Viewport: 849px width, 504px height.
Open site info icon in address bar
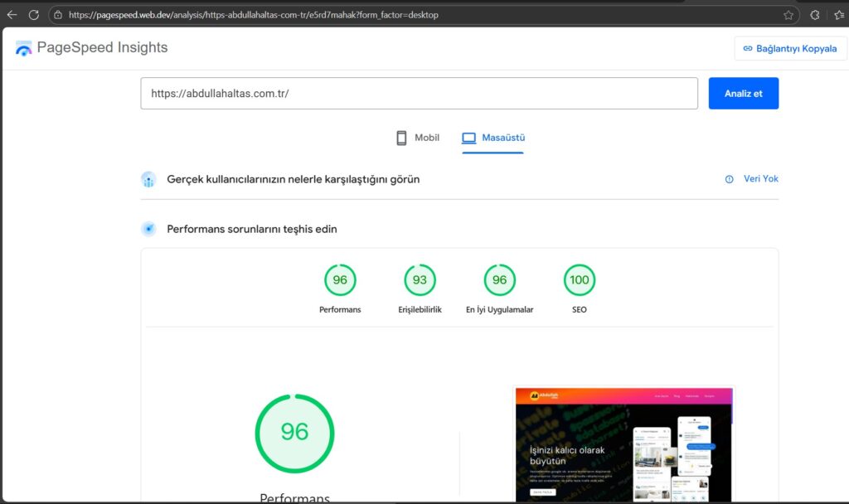57,15
